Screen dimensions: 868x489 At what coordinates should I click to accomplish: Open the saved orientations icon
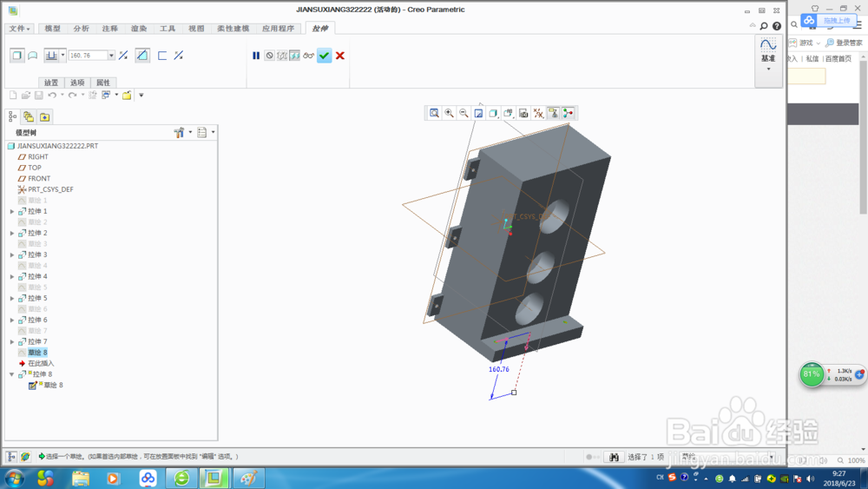(508, 113)
